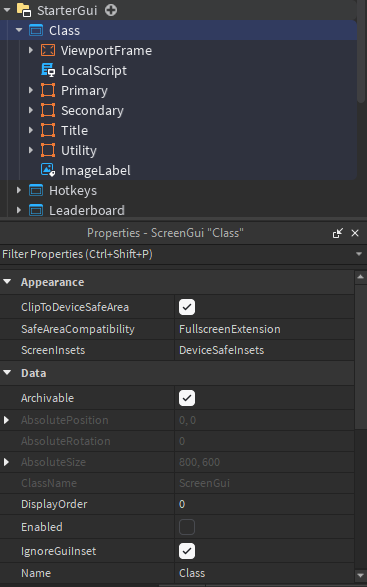The height and width of the screenshot is (587, 367).
Task: Click the Title frame icon
Action: pyautogui.click(x=48, y=130)
